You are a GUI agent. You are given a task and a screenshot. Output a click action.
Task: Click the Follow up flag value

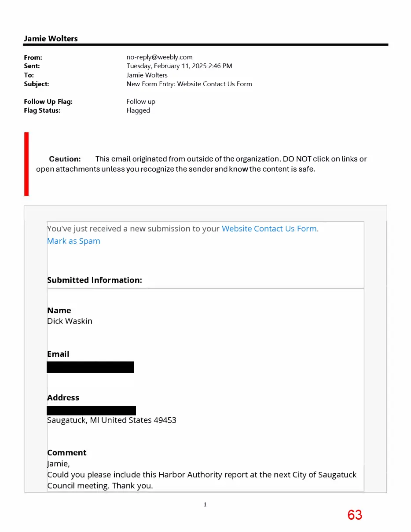141,102
